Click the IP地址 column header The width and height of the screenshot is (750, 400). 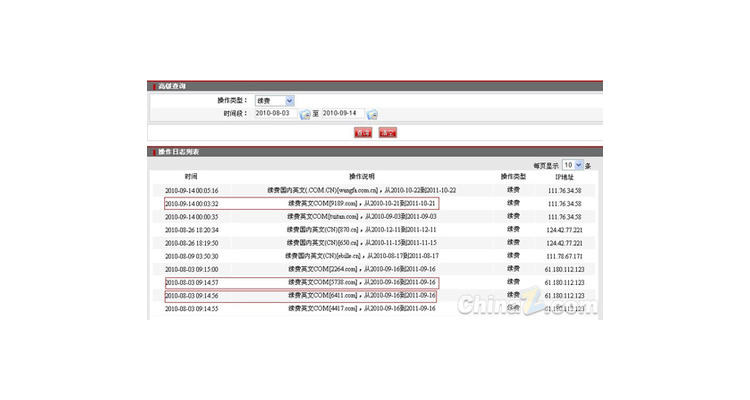tap(564, 177)
